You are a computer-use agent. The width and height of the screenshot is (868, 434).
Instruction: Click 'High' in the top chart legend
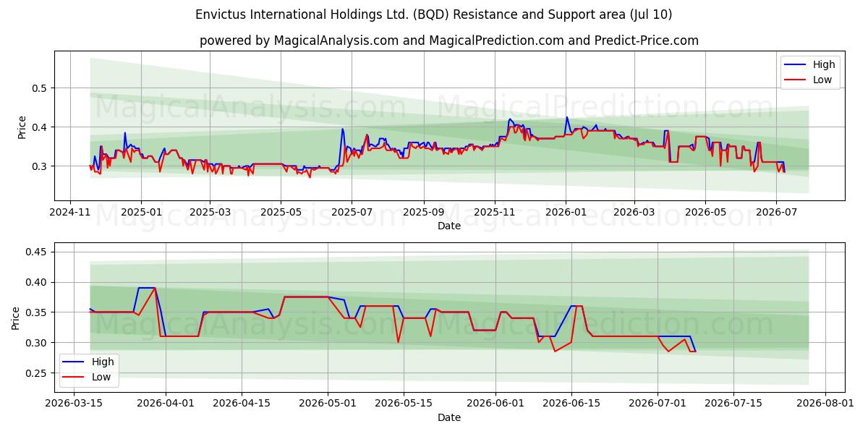824,64
